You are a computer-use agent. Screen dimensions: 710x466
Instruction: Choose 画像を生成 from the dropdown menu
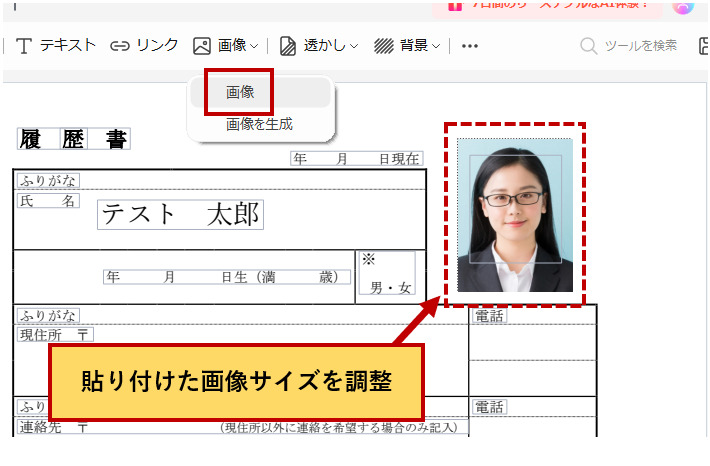259,124
